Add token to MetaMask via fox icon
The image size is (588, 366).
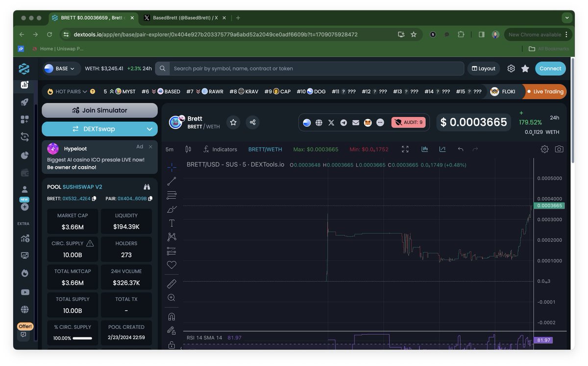click(x=368, y=123)
